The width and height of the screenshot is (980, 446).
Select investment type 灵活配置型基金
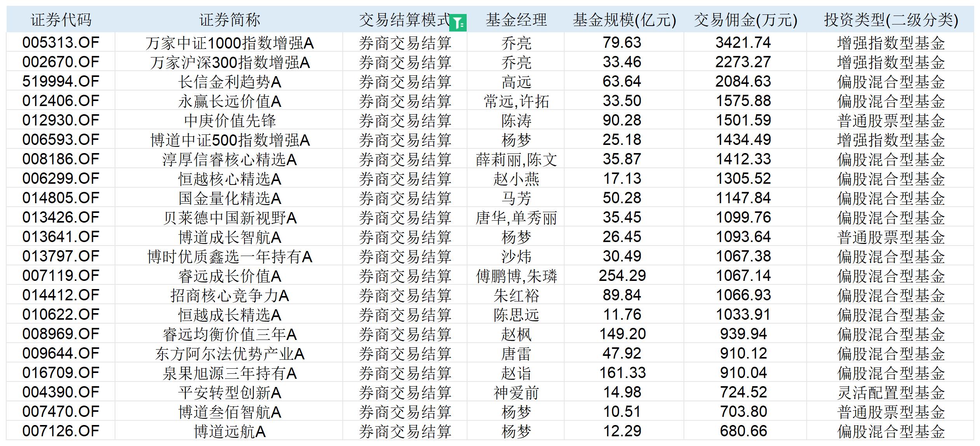point(891,392)
